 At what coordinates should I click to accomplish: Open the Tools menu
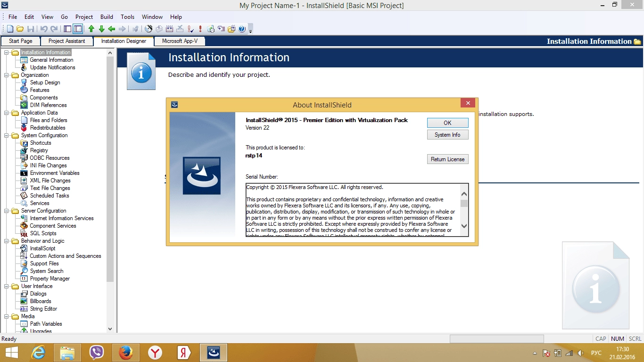click(127, 16)
